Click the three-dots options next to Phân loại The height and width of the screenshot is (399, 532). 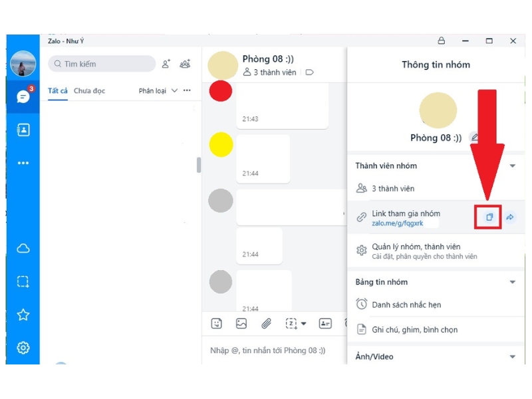[x=187, y=90]
